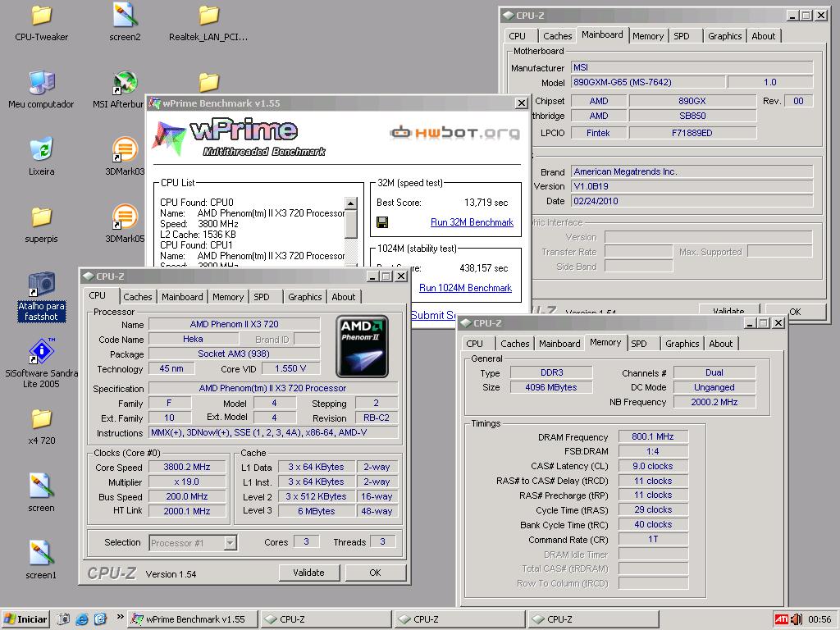This screenshot has height=630, width=840.
Task: Click the Submit Score link in wPrime
Action: 434,315
